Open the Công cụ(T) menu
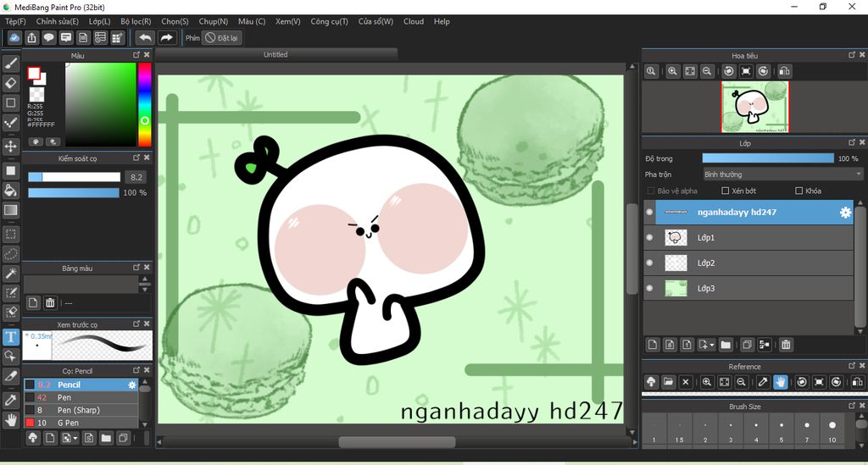 [x=330, y=21]
